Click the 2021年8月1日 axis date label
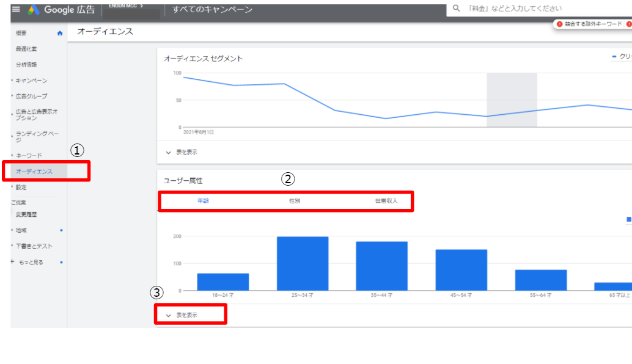632x364 pixels. pos(198,132)
